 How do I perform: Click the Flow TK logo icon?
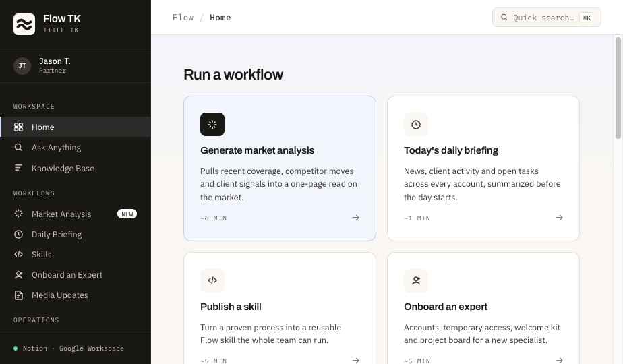coord(24,24)
